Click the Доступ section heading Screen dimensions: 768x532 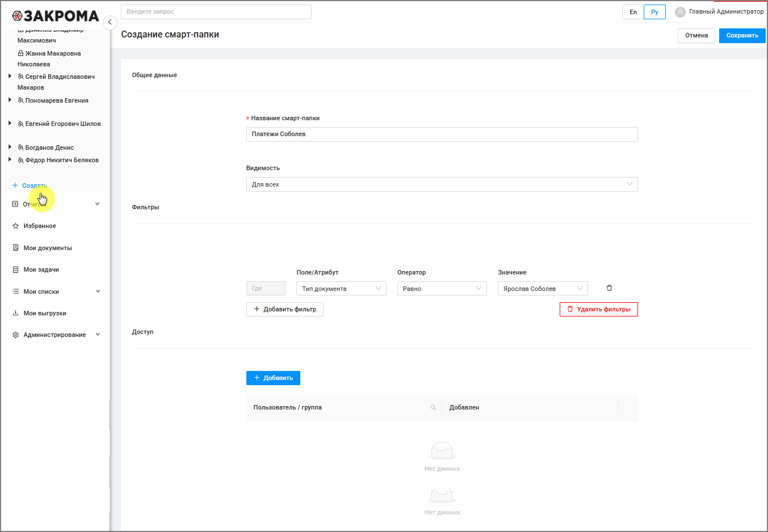pos(142,332)
